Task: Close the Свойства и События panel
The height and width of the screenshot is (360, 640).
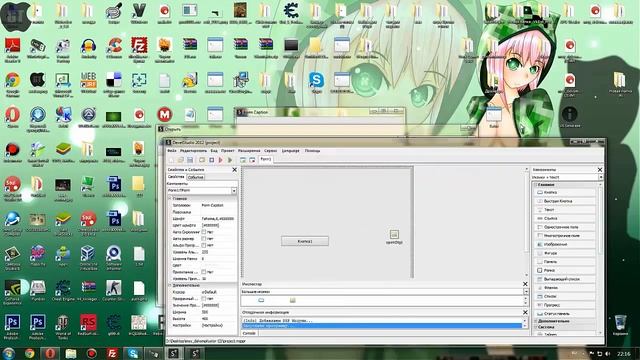Action: [x=234, y=169]
